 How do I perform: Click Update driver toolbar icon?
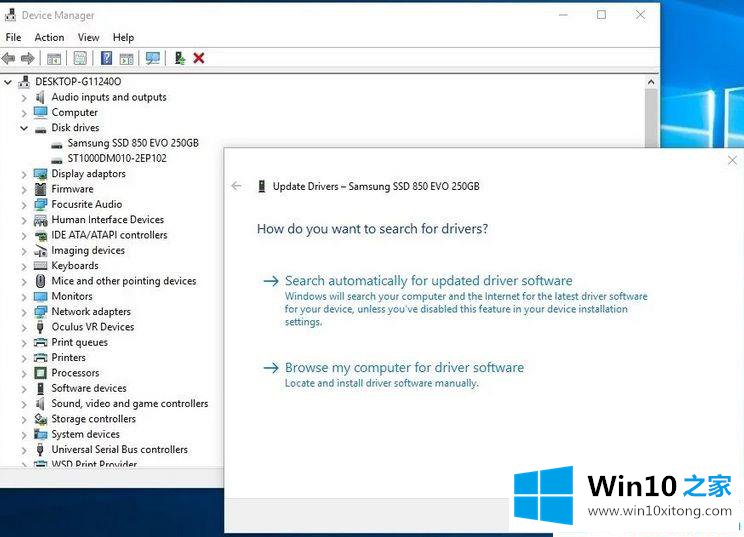click(x=179, y=58)
